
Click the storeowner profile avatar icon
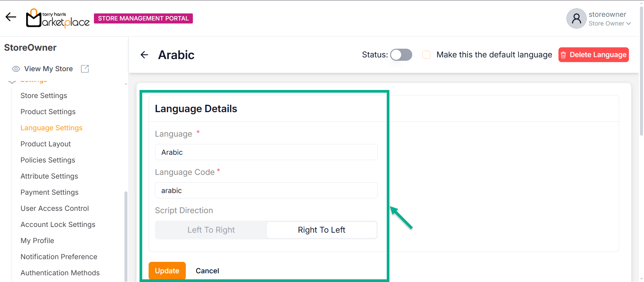point(576,18)
